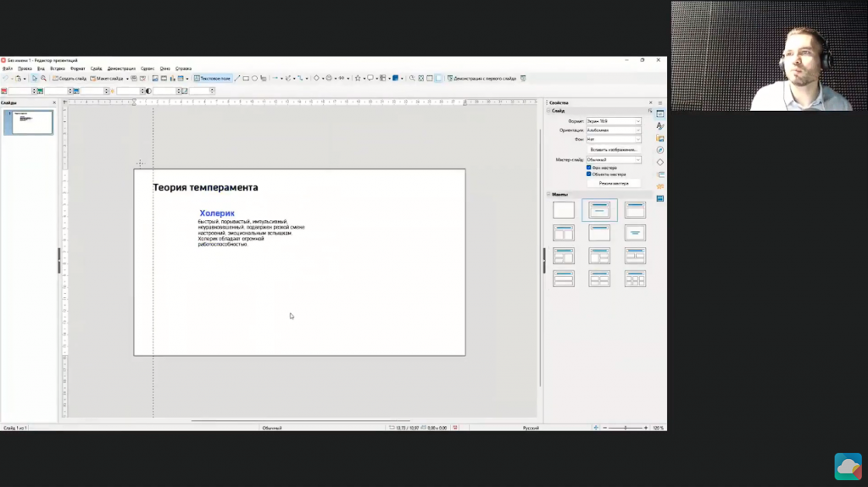Viewport: 868px width, 487px height.
Task: Select the Ellipse shape tool
Action: tap(254, 79)
